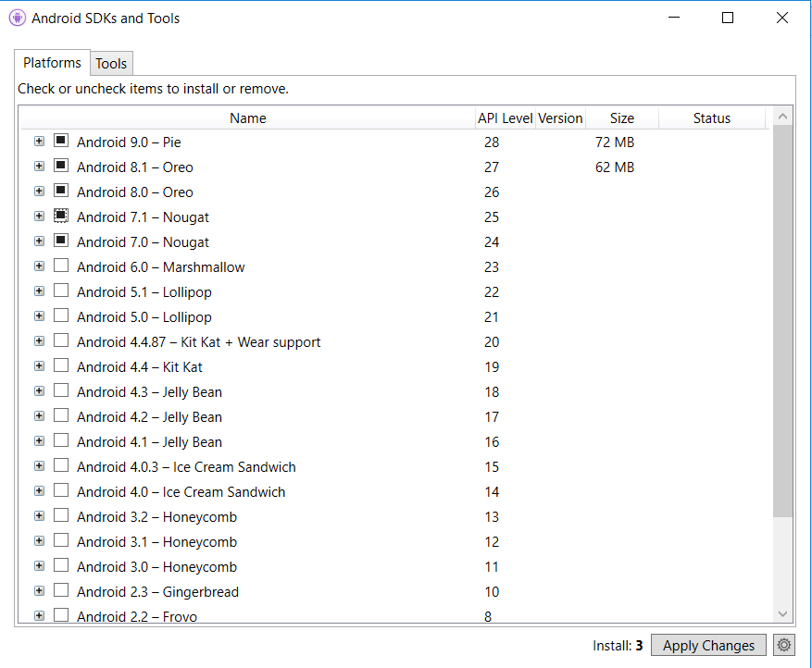The width and height of the screenshot is (812, 668).
Task: Enable Android 6.0 Marshmallow
Action: (61, 266)
